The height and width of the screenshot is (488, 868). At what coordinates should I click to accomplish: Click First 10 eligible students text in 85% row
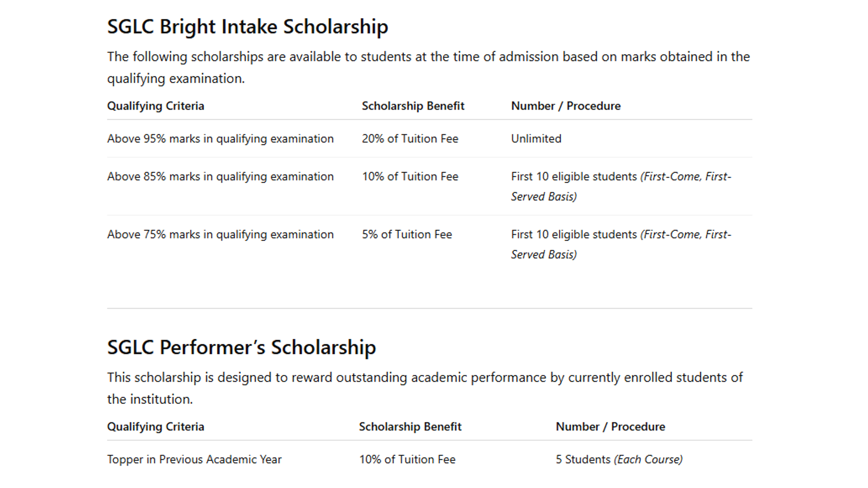[x=574, y=177]
